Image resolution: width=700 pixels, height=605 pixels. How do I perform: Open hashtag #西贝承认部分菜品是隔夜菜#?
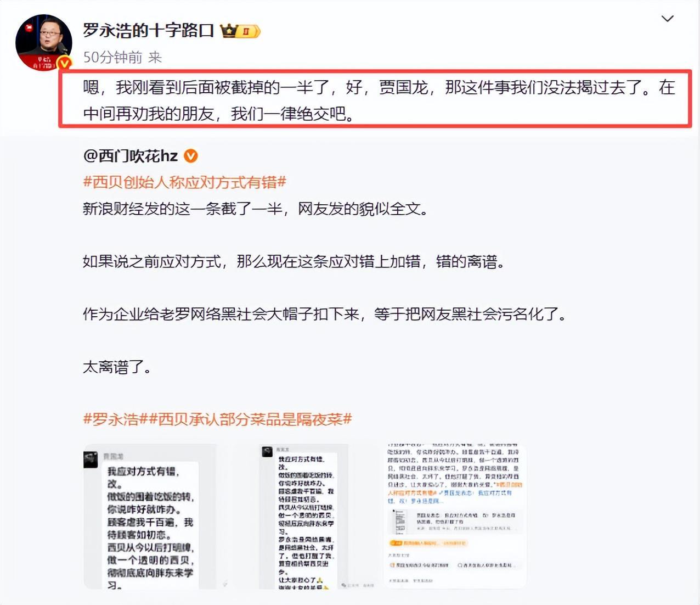[x=249, y=419]
